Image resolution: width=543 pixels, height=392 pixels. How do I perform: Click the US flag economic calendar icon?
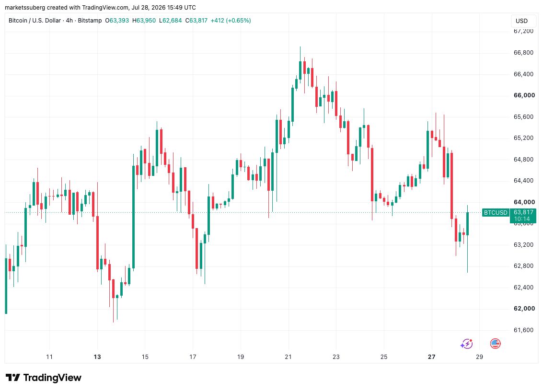(495, 344)
